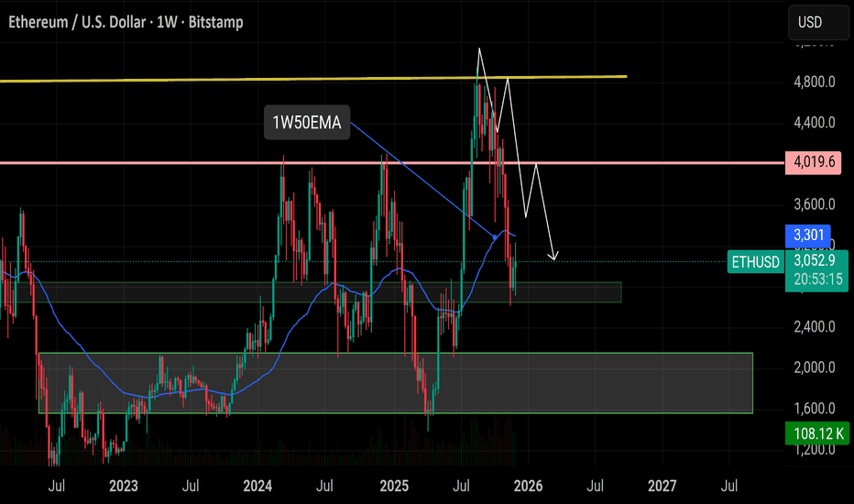Click the 2,400.0 level on price axis
The width and height of the screenshot is (854, 504).
tap(812, 326)
